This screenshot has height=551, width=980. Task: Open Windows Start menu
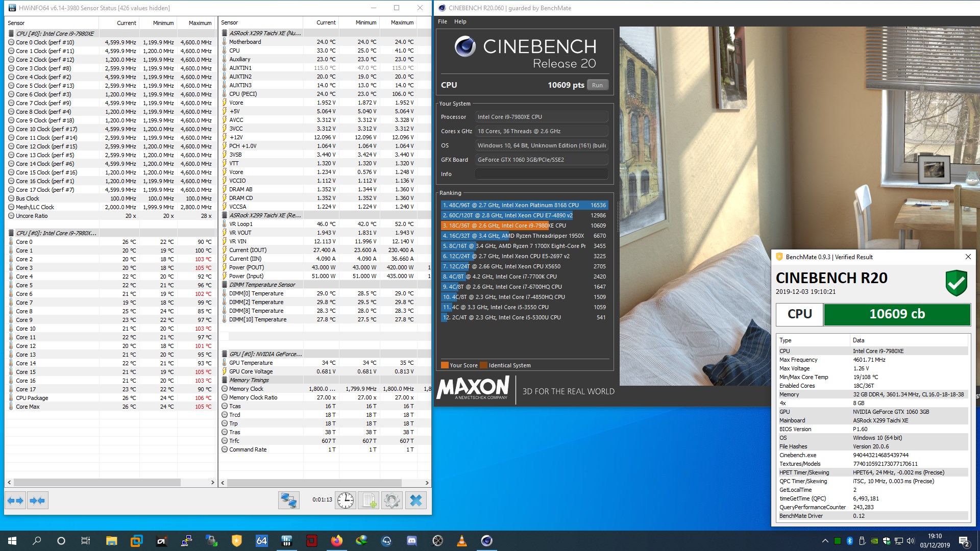tap(12, 541)
